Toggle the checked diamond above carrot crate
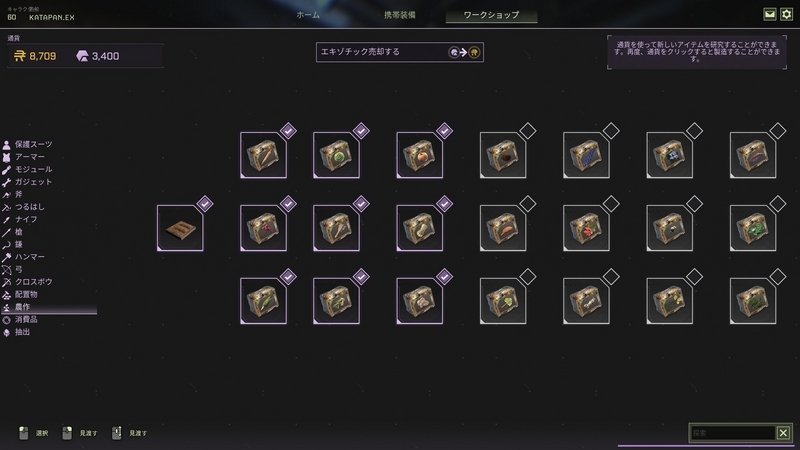This screenshot has width=800, height=450. (x=288, y=131)
